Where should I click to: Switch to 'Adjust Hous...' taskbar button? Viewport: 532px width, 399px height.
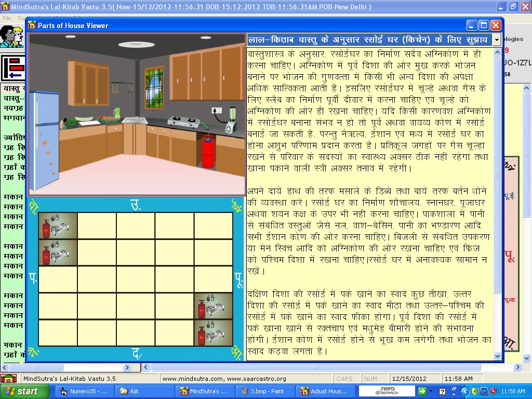click(x=324, y=391)
